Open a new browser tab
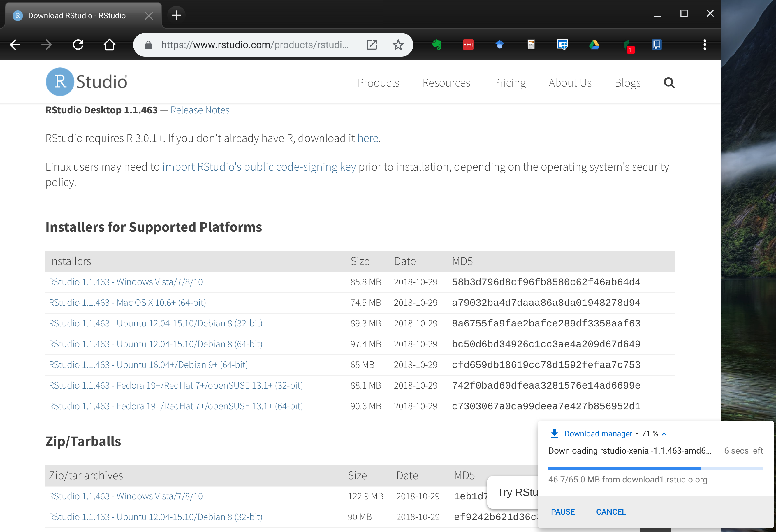Screen dimensions: 776x532 [x=176, y=15]
